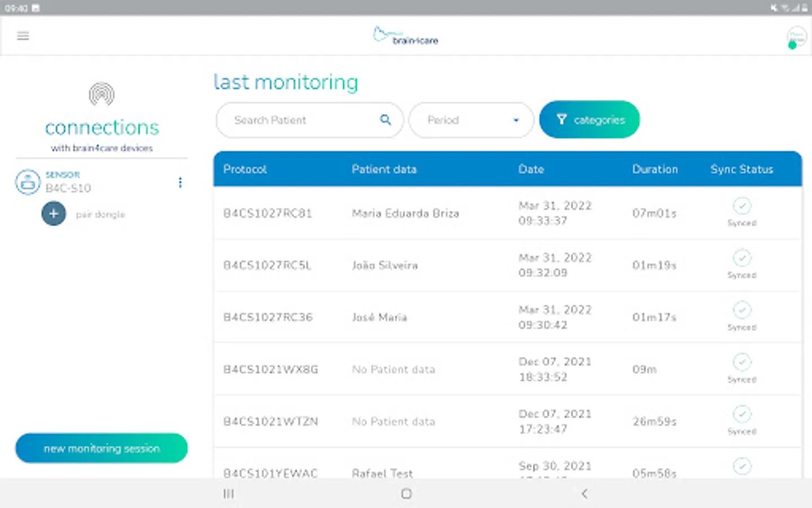This screenshot has width=812, height=508.
Task: Click the synced icon for João Silveira
Action: click(742, 258)
